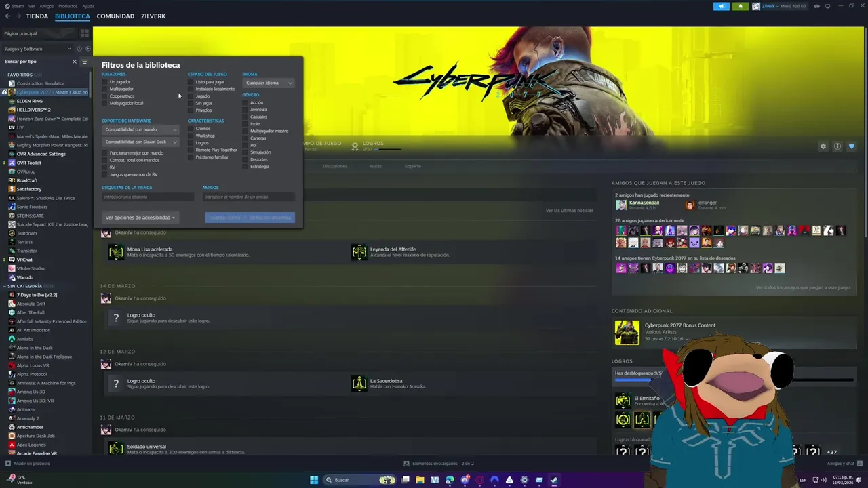The width and height of the screenshot is (868, 488).
Task: Open the Productos menu
Action: coord(68,6)
